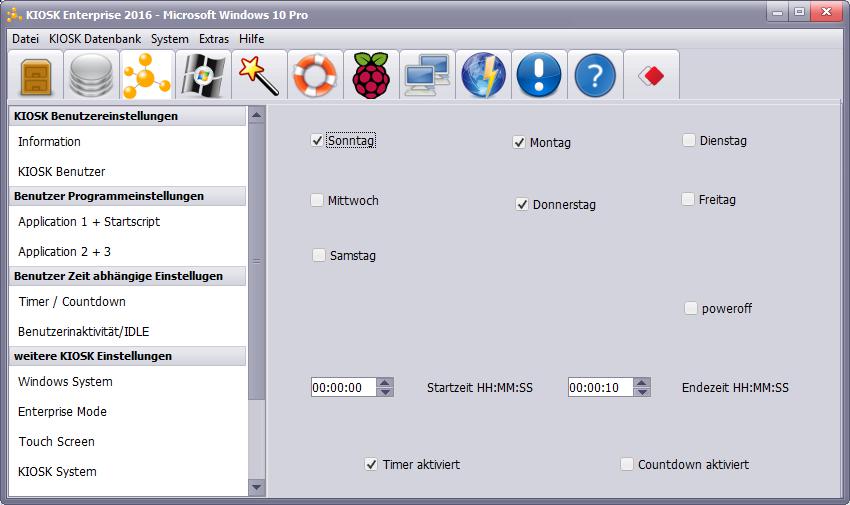This screenshot has width=850, height=505.
Task: Select the orange molecule network icon
Action: [x=147, y=75]
